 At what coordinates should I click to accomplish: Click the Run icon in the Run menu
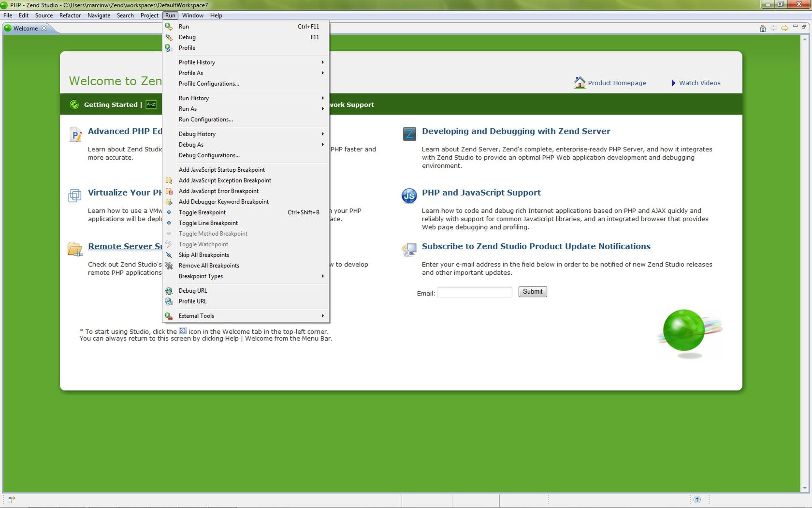(169, 27)
